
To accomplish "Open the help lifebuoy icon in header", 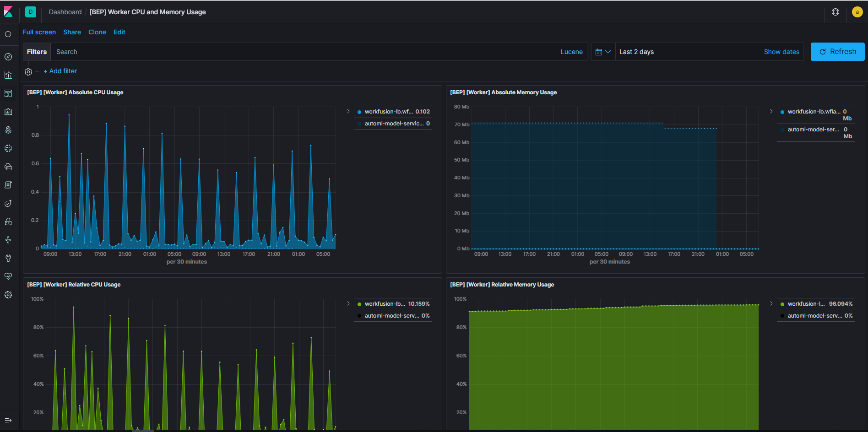I will [835, 12].
